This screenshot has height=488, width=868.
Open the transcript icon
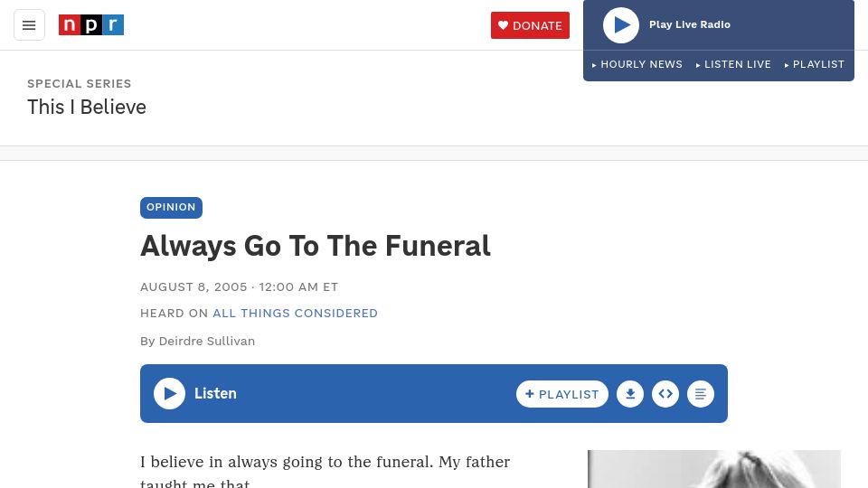pyautogui.click(x=701, y=394)
